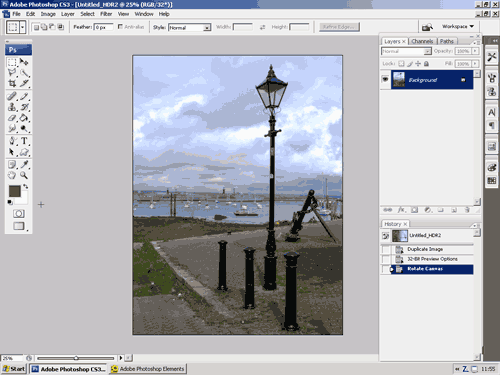500x375 pixels.
Task: Select the Magic Wand tool
Action: (24, 73)
